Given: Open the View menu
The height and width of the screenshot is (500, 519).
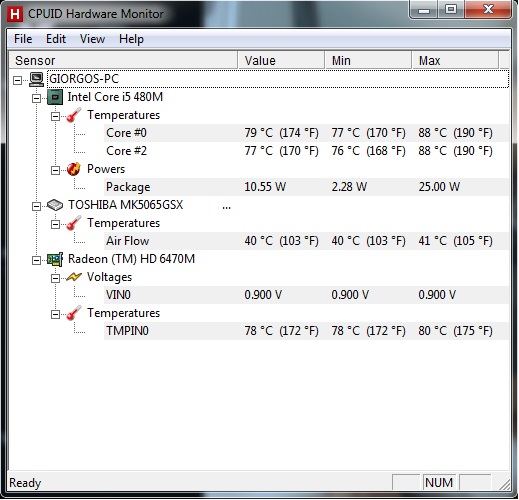Looking at the screenshot, I should click(x=92, y=39).
